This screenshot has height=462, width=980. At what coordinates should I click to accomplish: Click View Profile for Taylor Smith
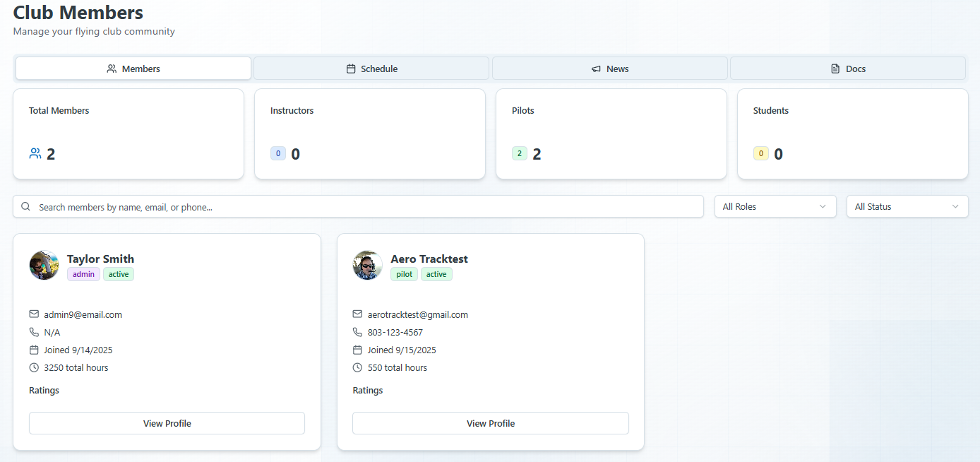tap(167, 423)
